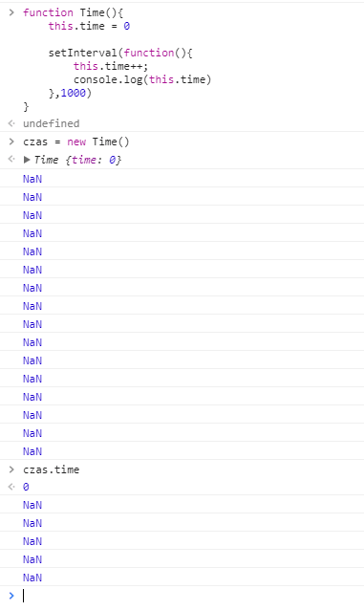Screen dimensions: 364x611
Task: Click the blue prompt chevron at bottom
Action: click(11, 596)
